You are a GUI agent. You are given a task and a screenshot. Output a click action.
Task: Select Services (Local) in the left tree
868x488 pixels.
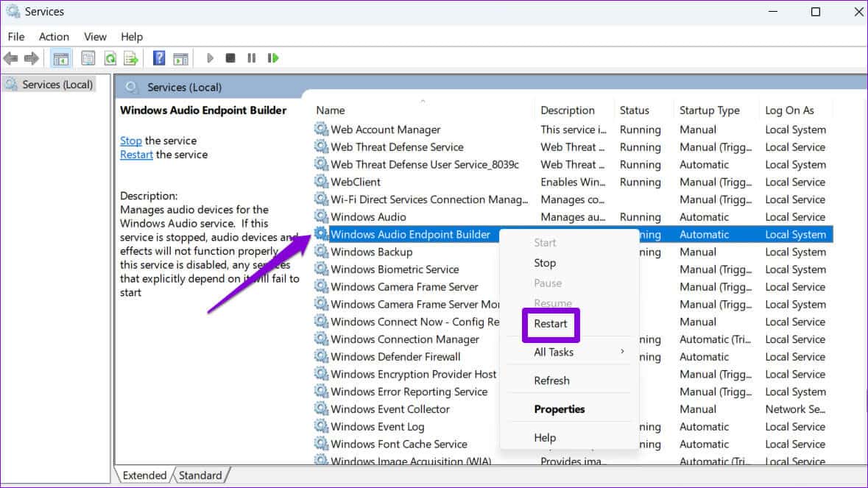click(x=57, y=85)
